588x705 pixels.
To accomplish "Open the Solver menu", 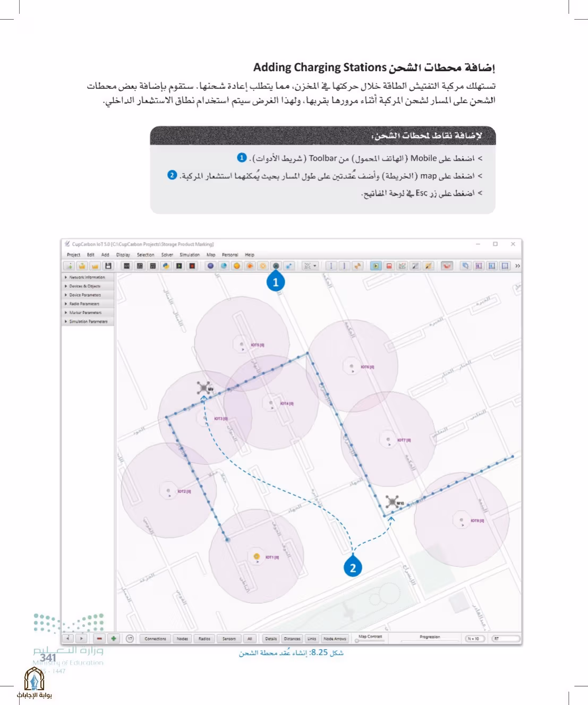I will [x=167, y=255].
